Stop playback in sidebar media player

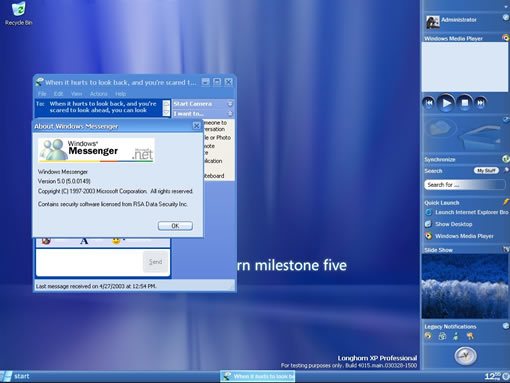pyautogui.click(x=465, y=103)
